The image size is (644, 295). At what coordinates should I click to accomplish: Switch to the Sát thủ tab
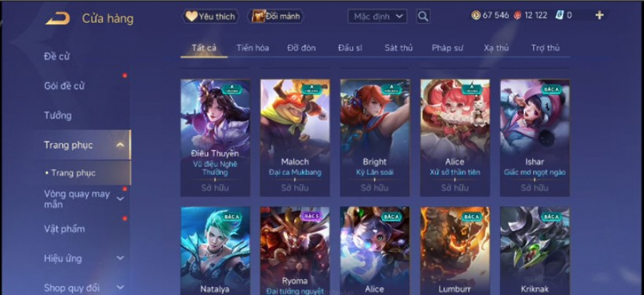(x=399, y=48)
